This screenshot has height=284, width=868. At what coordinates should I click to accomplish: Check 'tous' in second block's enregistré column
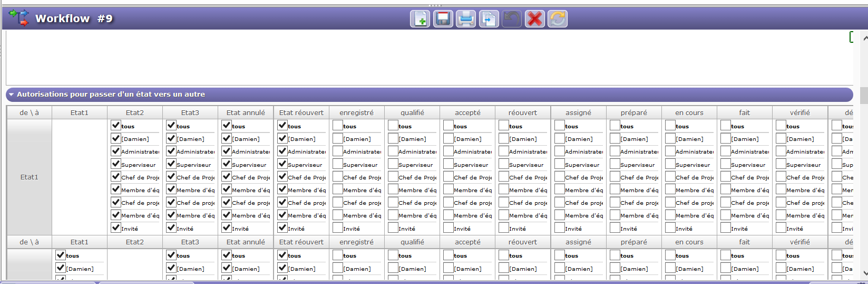click(338, 254)
